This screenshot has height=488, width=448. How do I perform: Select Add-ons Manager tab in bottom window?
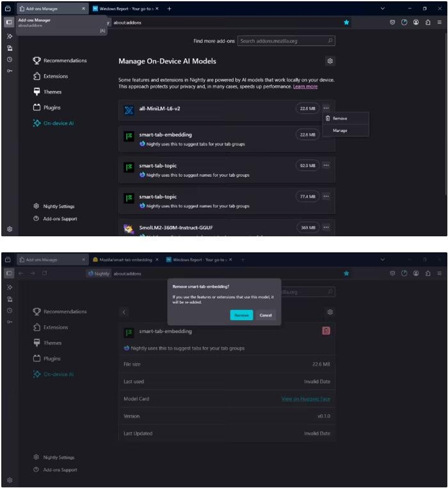[52, 259]
